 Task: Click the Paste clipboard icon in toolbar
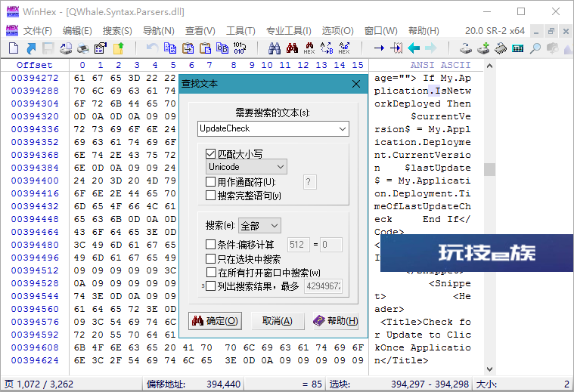tap(205, 48)
